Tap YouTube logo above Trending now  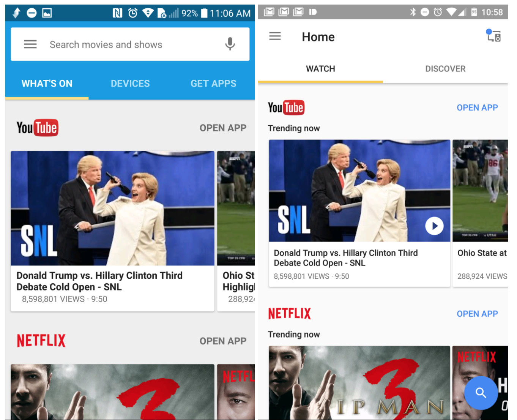click(x=286, y=107)
